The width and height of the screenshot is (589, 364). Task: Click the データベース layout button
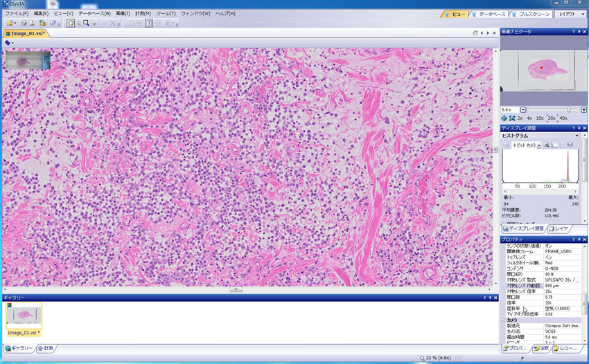pyautogui.click(x=489, y=14)
